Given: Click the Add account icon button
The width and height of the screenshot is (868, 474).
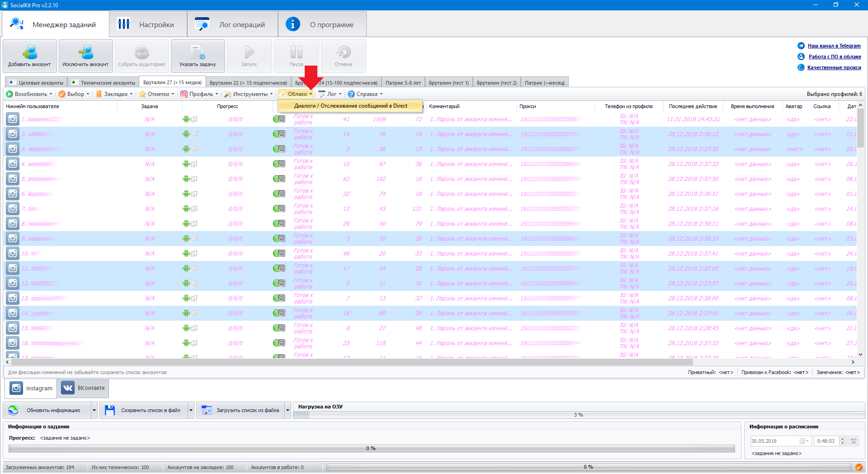Looking at the screenshot, I should 30,52.
